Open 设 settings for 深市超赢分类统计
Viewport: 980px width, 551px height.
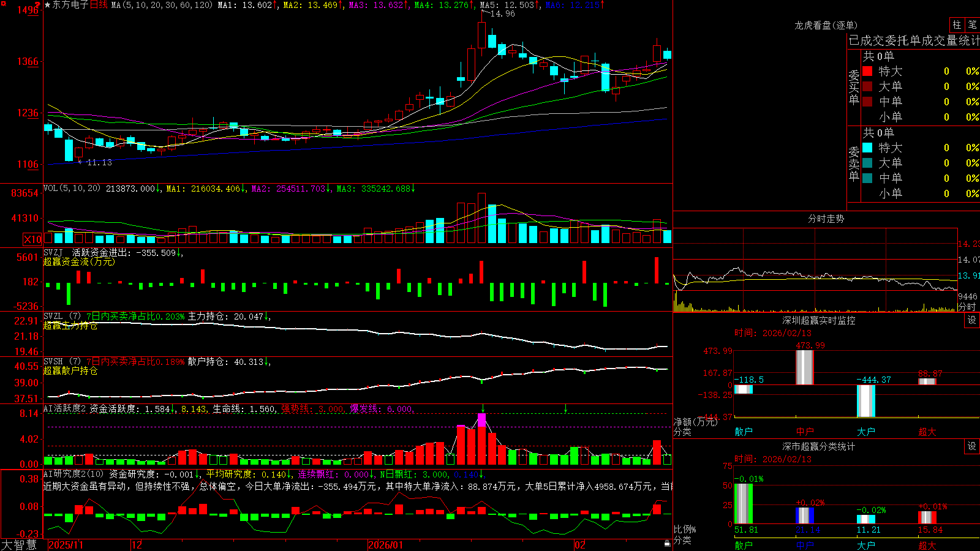972,446
